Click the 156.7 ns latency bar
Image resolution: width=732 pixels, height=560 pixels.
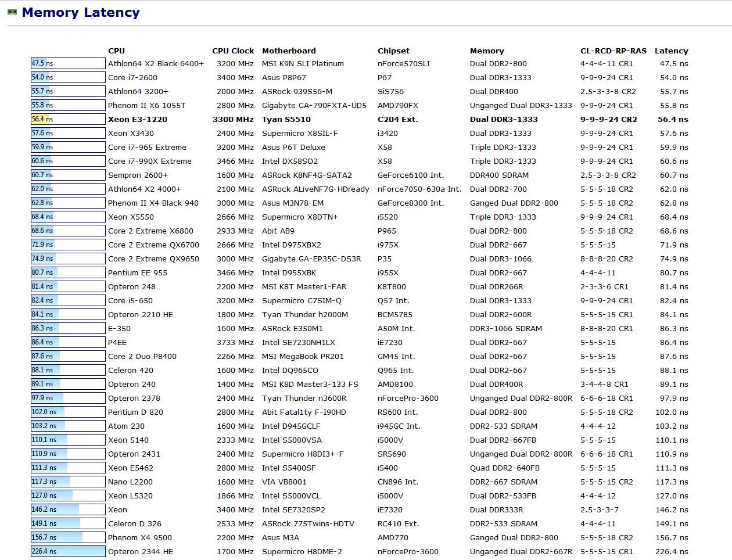[68, 537]
